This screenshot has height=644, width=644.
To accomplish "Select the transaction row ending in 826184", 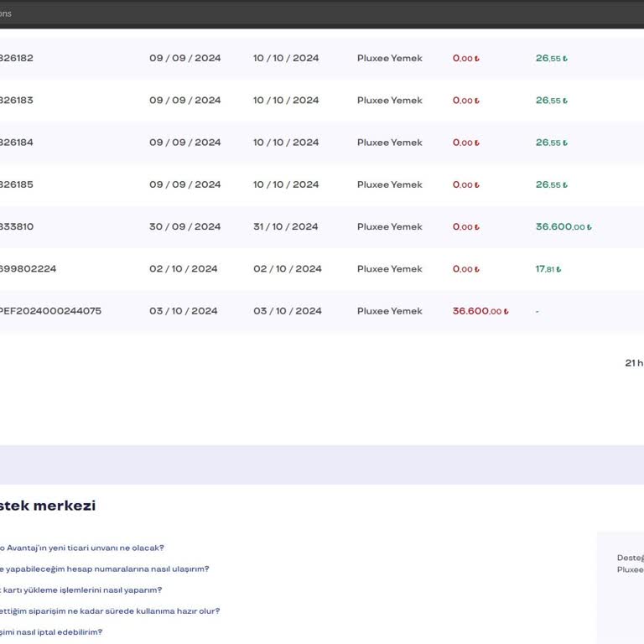I will (x=322, y=143).
